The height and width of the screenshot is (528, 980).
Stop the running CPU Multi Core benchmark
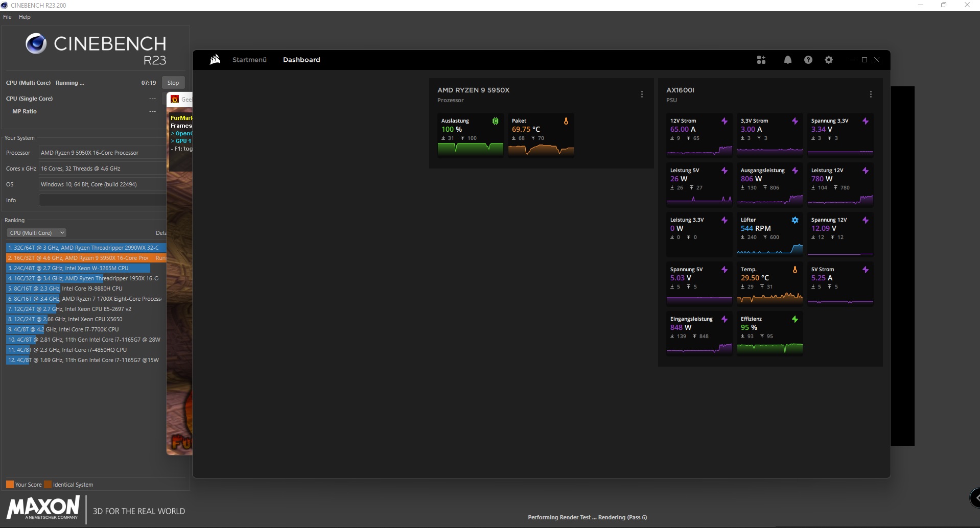173,82
